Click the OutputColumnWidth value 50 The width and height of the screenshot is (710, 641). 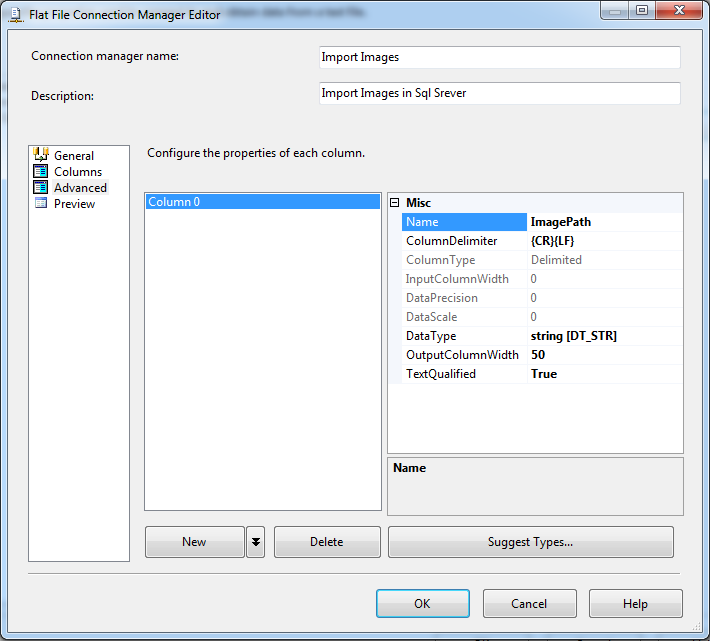point(604,355)
